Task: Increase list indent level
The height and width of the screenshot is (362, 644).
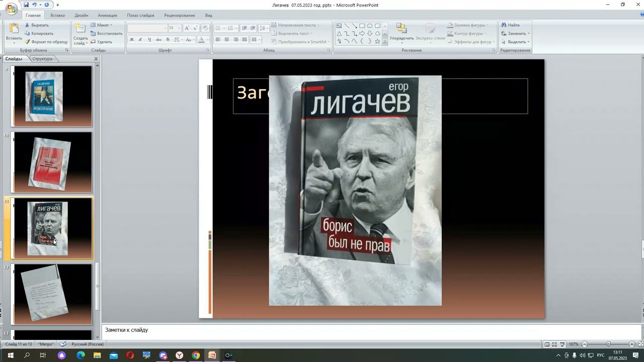Action: click(253, 28)
